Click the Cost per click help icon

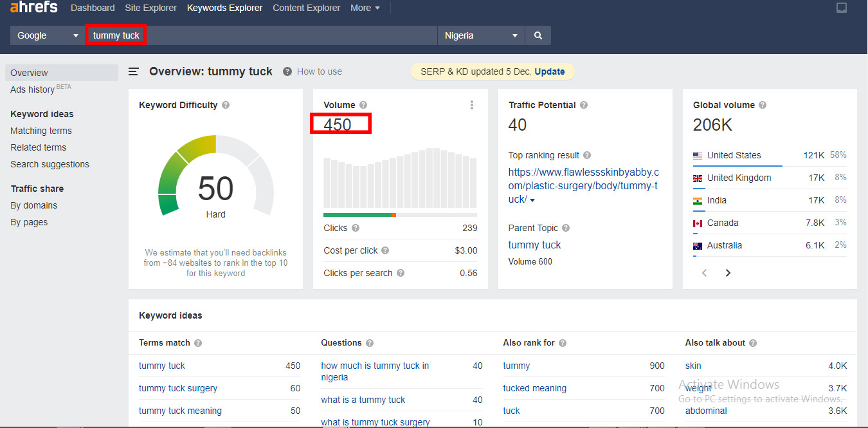point(385,250)
